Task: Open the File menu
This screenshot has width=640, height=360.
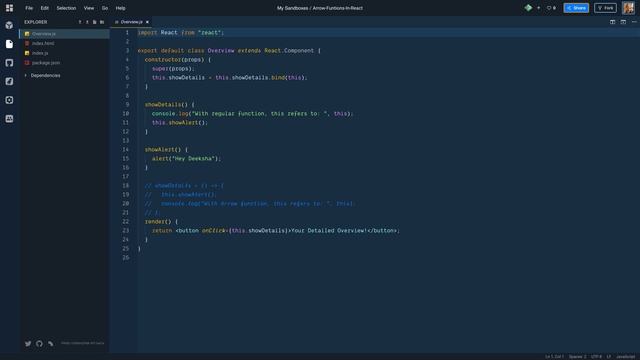Action: click(29, 8)
